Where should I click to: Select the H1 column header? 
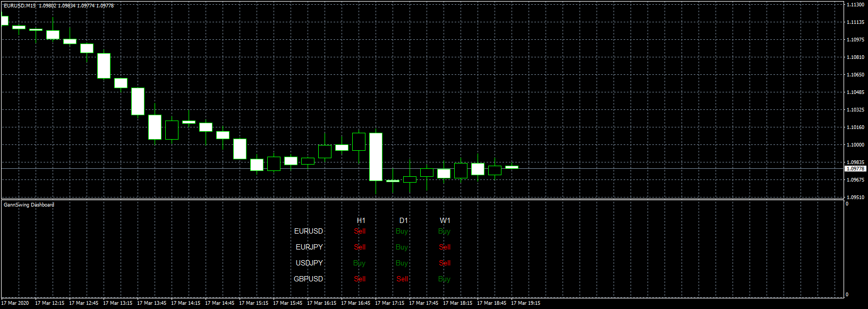361,220
